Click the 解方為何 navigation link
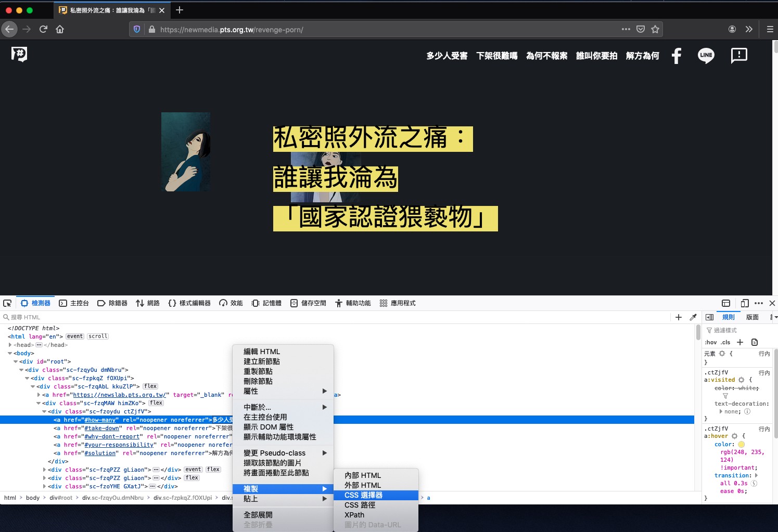Screen dimensions: 778x532 pos(642,56)
